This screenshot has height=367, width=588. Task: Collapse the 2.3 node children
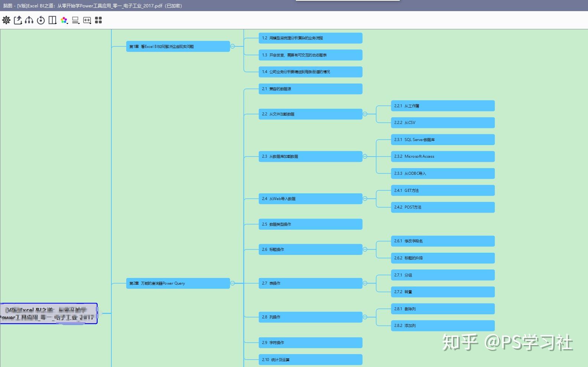365,156
